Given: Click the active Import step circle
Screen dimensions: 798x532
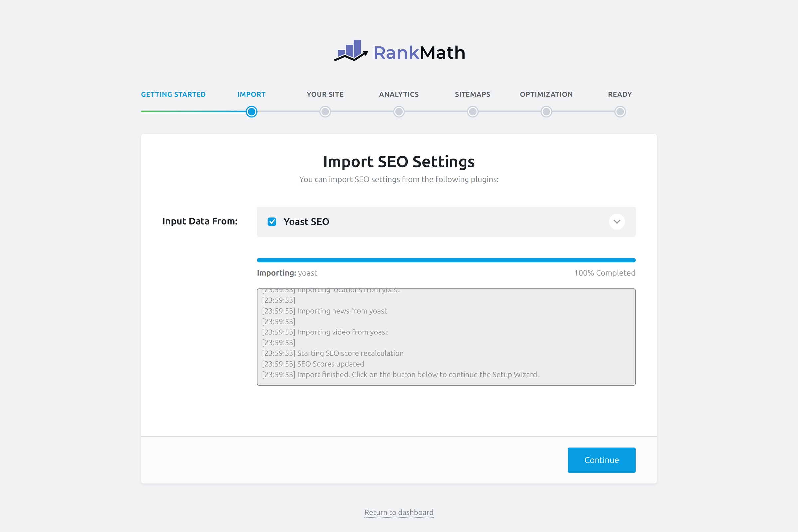Looking at the screenshot, I should tap(251, 112).
